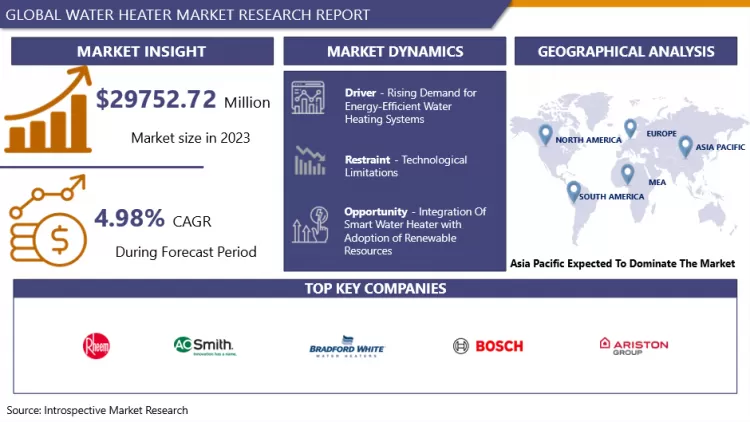The height and width of the screenshot is (422, 750).
Task: Select the Top Key Companies header bar
Action: point(375,289)
